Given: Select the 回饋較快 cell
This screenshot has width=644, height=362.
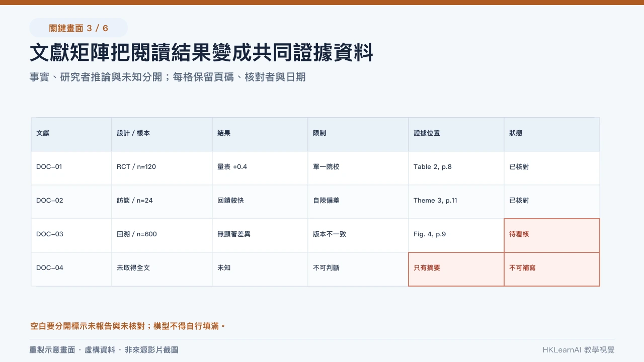Looking at the screenshot, I should click(x=260, y=201).
